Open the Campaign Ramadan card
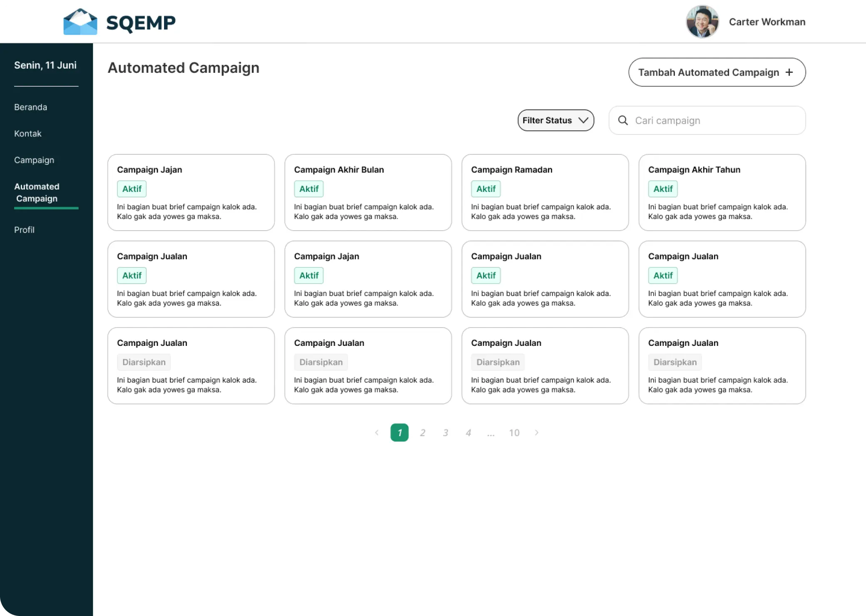This screenshot has height=616, width=866. (545, 192)
